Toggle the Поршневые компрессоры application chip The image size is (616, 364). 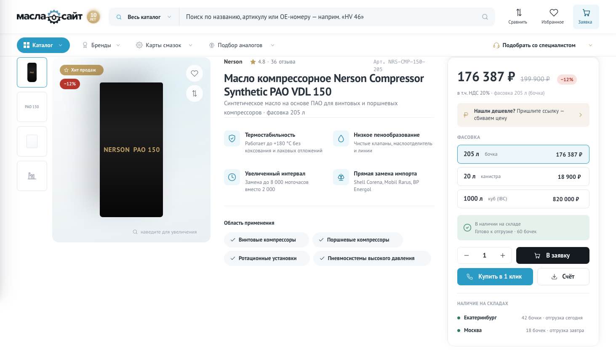tap(358, 240)
